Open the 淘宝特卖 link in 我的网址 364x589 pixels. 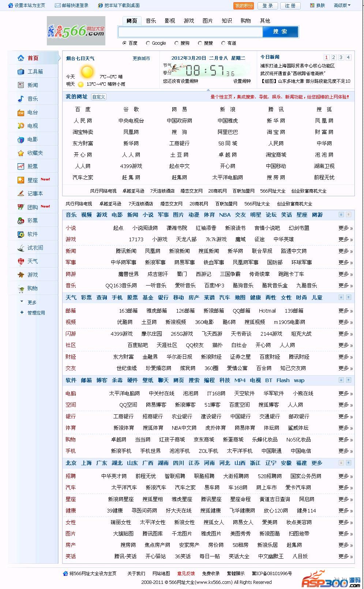(83, 132)
